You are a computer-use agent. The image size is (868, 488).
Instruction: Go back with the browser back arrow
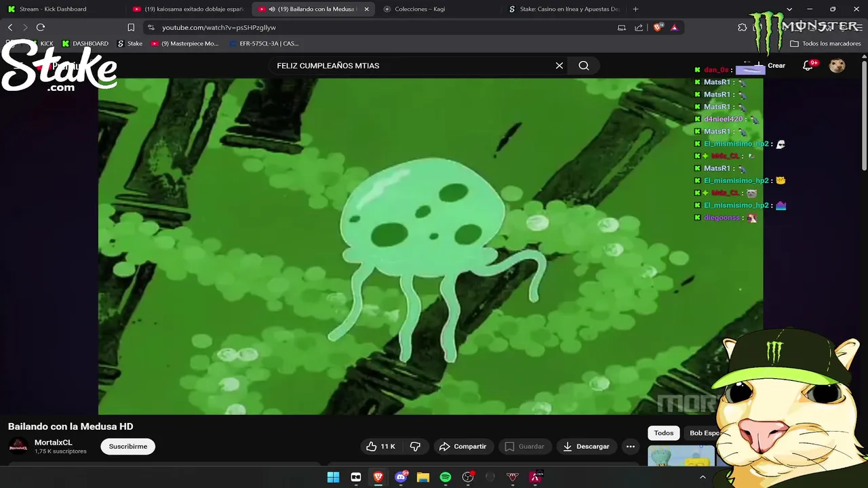pyautogui.click(x=10, y=27)
